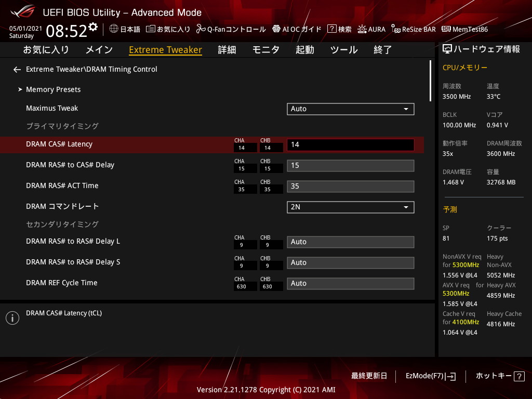Select DRAM REF Cycle Time label
Screen dimensions: 532x399
click(x=61, y=283)
